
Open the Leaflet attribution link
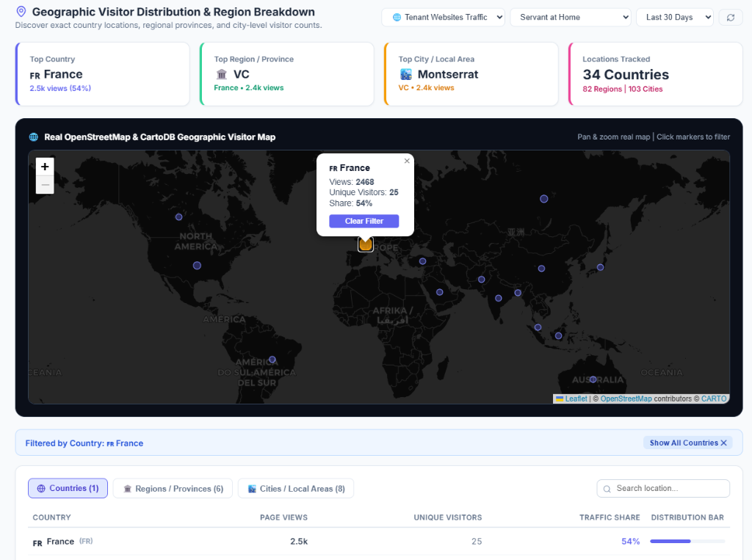tap(576, 399)
